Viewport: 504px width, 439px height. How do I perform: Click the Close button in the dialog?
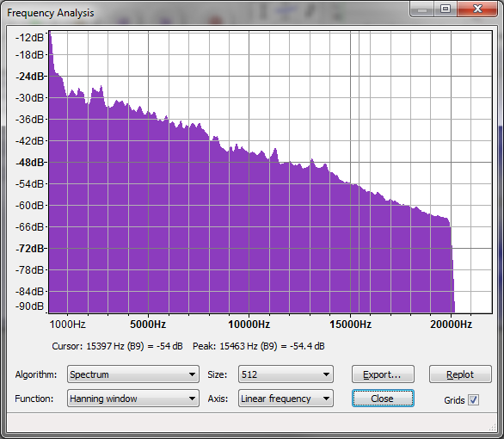[x=383, y=399]
